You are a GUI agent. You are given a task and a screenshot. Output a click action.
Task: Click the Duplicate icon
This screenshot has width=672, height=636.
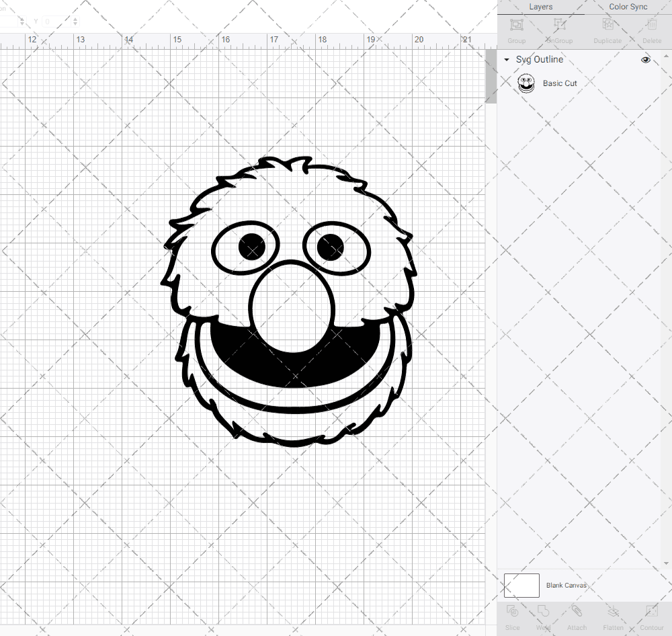click(607, 24)
